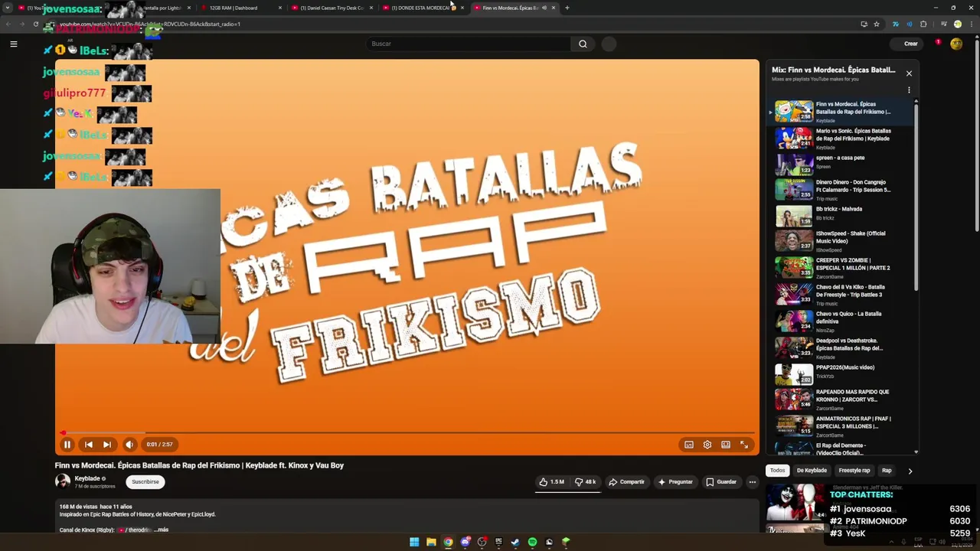Viewport: 980px width, 551px height.
Task: Switch to Daniel Caesar Tiny Desk tab
Action: point(331,8)
